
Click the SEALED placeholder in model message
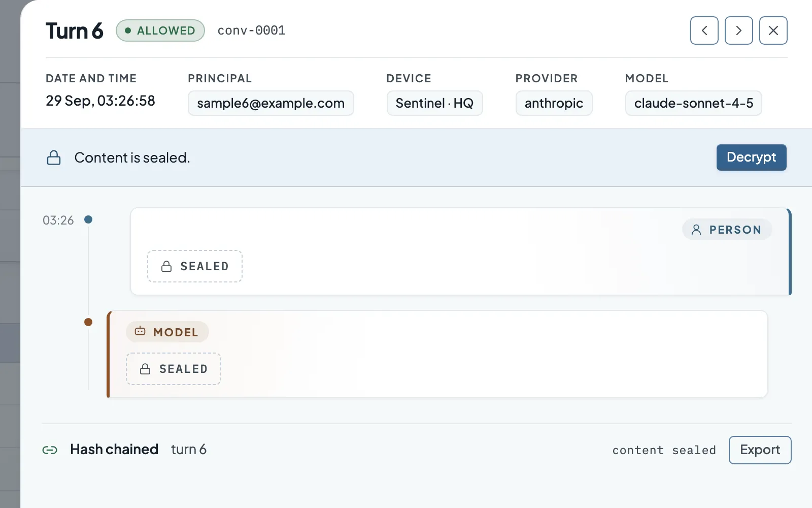coord(174,369)
